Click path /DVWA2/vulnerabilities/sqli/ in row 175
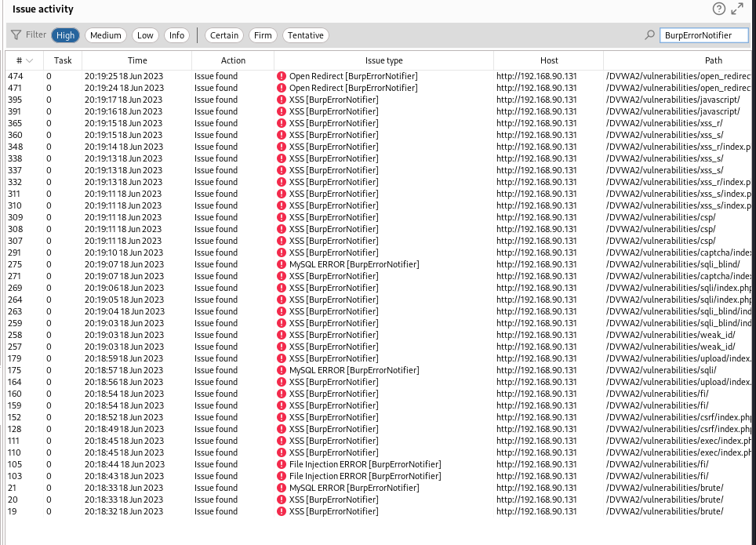Image resolution: width=756 pixels, height=545 pixels. (x=662, y=370)
